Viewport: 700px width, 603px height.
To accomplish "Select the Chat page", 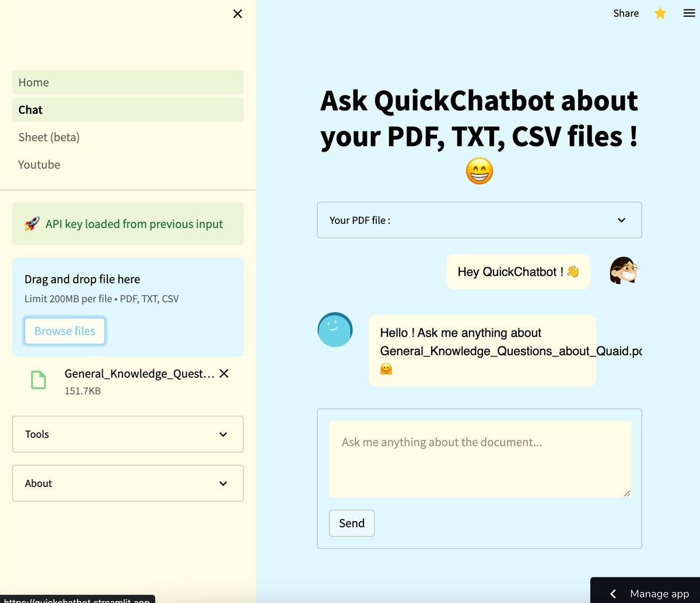I will 128,110.
